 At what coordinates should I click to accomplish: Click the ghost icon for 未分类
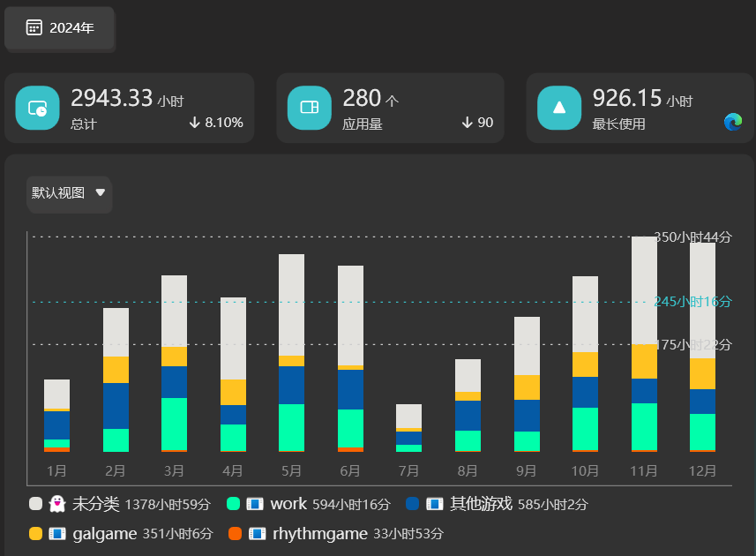(x=57, y=504)
